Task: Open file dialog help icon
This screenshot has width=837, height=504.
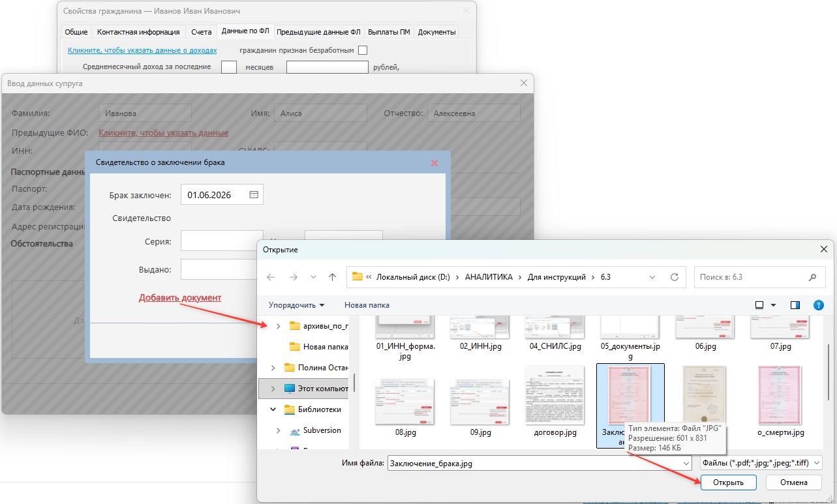Action: [818, 305]
